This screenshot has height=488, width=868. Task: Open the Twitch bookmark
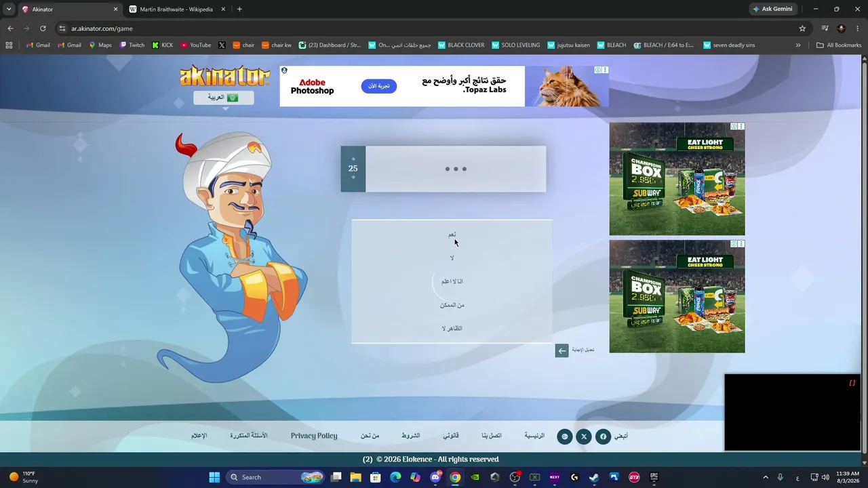click(x=132, y=45)
